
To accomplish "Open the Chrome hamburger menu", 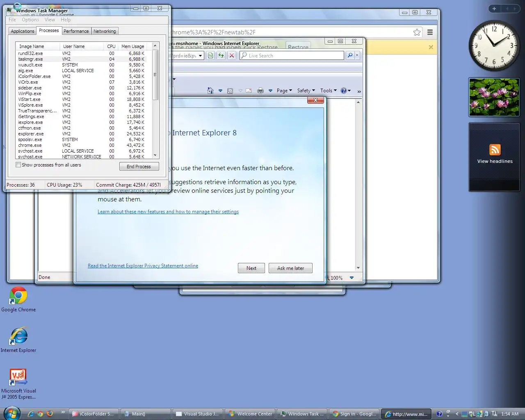I will tap(430, 32).
